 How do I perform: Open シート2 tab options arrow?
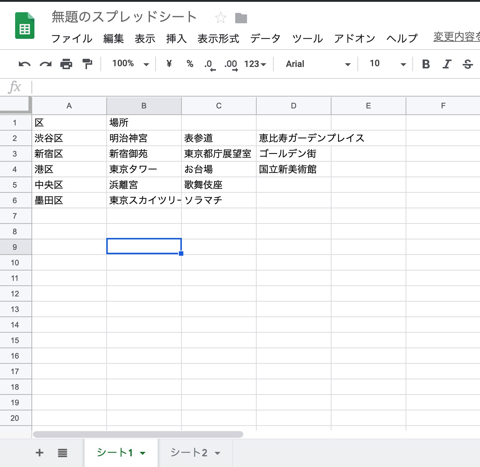tap(217, 453)
